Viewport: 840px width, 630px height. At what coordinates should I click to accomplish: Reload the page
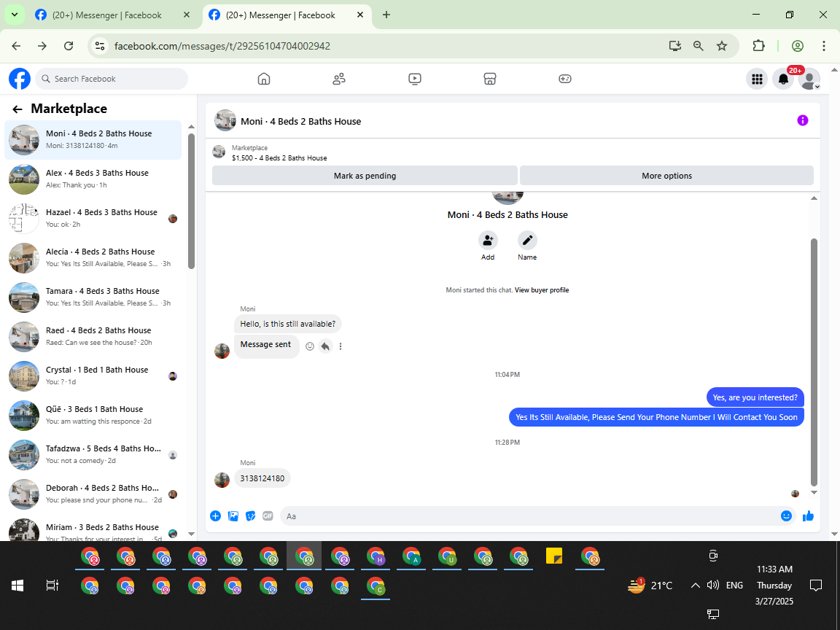69,46
